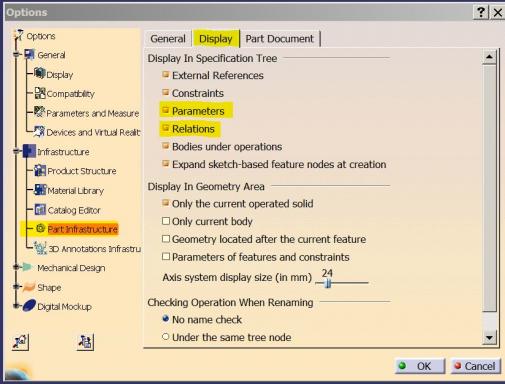Click the Checking Operation When Renaming heading
The image size is (505, 384).
tap(230, 302)
